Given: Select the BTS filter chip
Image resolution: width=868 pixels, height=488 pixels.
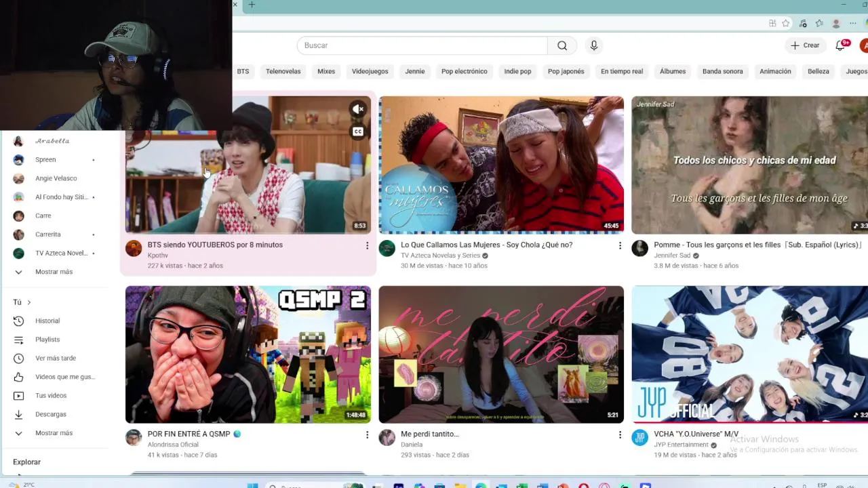Looking at the screenshot, I should (243, 71).
